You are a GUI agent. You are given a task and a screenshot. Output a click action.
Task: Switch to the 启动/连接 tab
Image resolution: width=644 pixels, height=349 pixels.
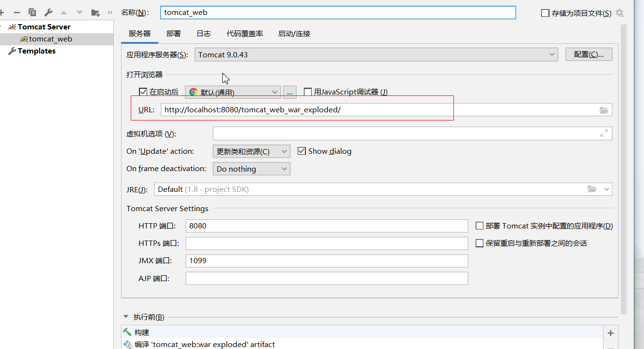pyautogui.click(x=294, y=33)
